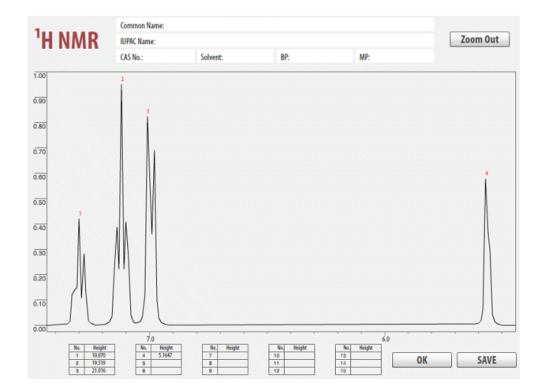Select the CAS No. field
Image resolution: width=560 pixels, height=386 pixels.
155,57
